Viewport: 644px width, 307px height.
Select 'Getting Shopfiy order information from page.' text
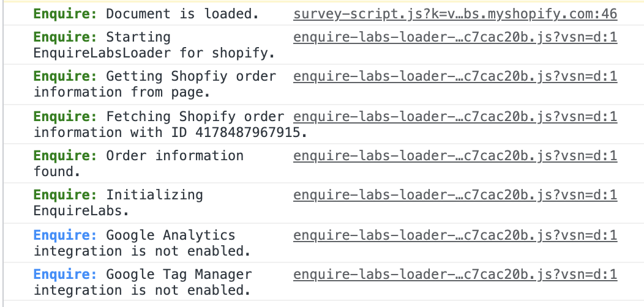click(155, 84)
